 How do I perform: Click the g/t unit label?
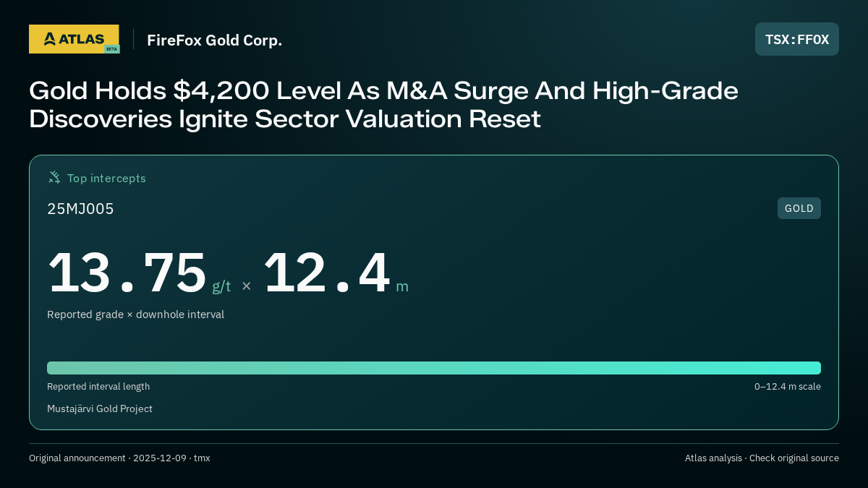coord(221,286)
